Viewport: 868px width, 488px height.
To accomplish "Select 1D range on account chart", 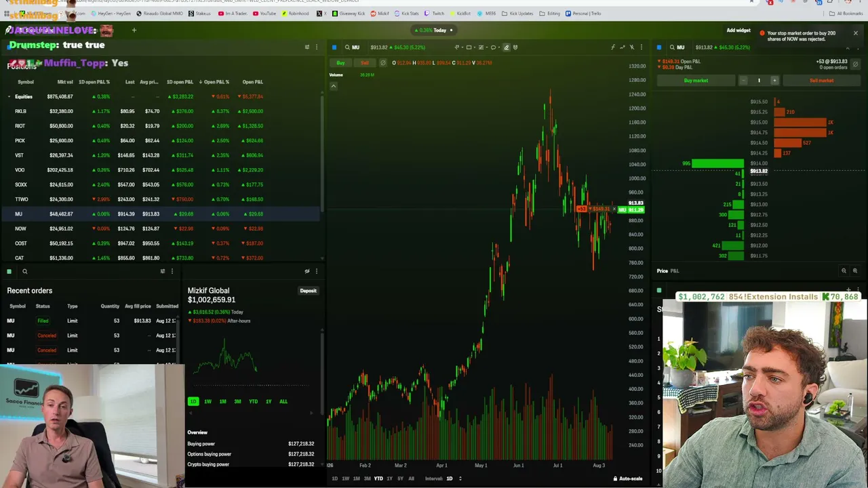I will point(193,401).
